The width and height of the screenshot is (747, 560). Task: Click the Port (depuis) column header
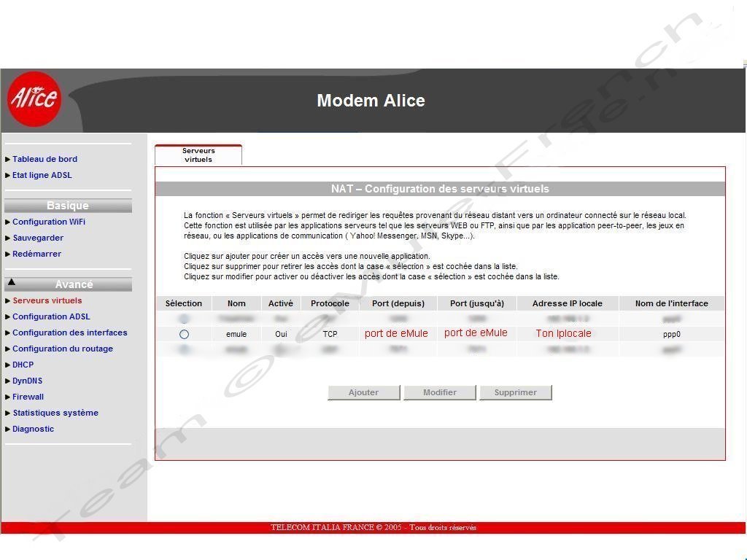pyautogui.click(x=398, y=303)
